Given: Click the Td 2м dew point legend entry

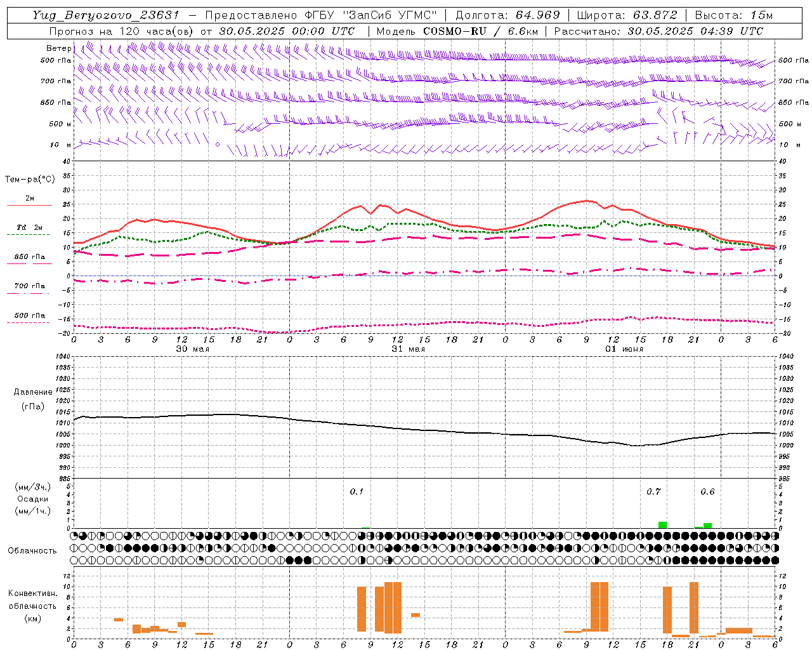Looking at the screenshot, I should pos(30,227).
